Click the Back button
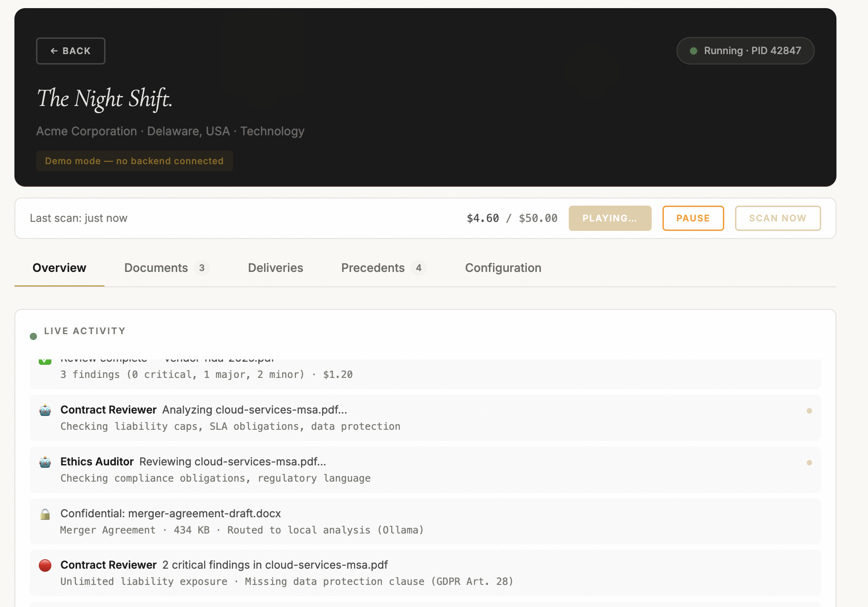This screenshot has width=868, height=607. (x=71, y=51)
